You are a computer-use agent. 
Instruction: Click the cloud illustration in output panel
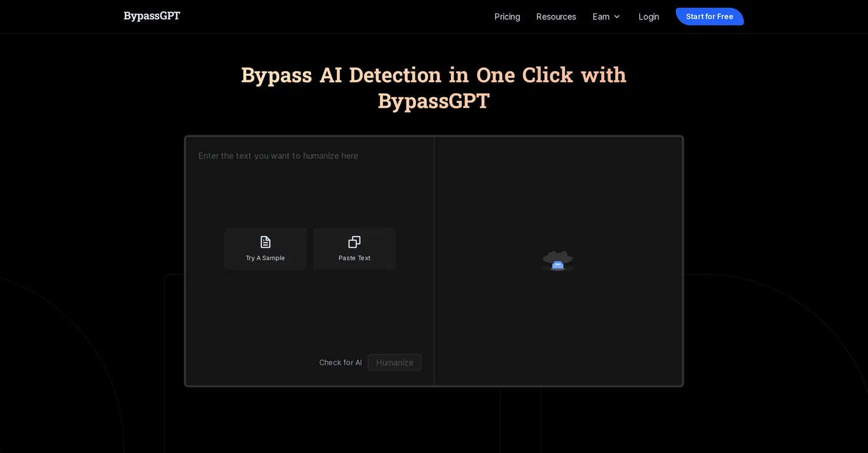click(x=557, y=261)
